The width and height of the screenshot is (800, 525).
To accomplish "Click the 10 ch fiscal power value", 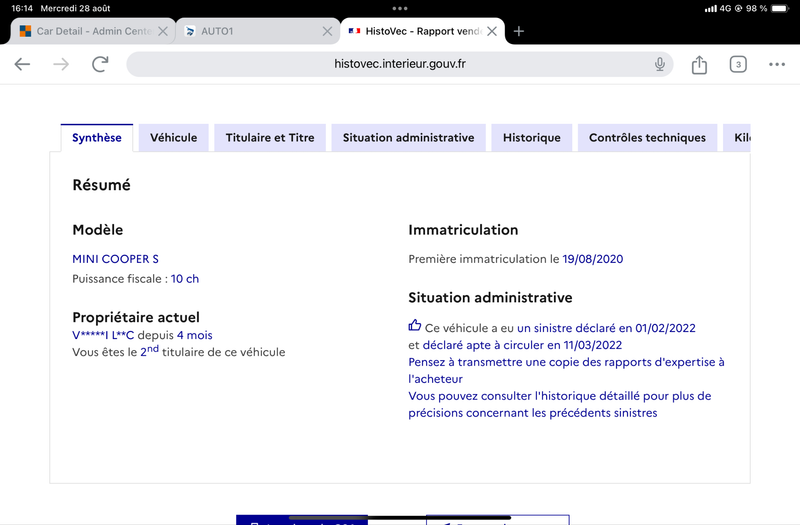I will [185, 279].
